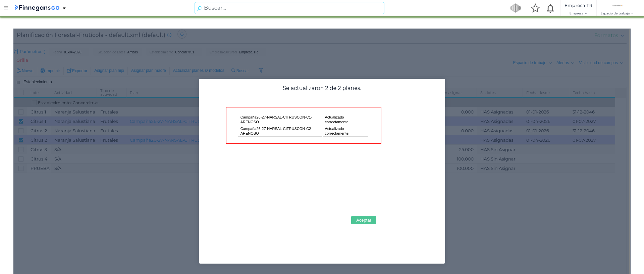
Task: Click the funnel filter icon
Action: click(261, 71)
